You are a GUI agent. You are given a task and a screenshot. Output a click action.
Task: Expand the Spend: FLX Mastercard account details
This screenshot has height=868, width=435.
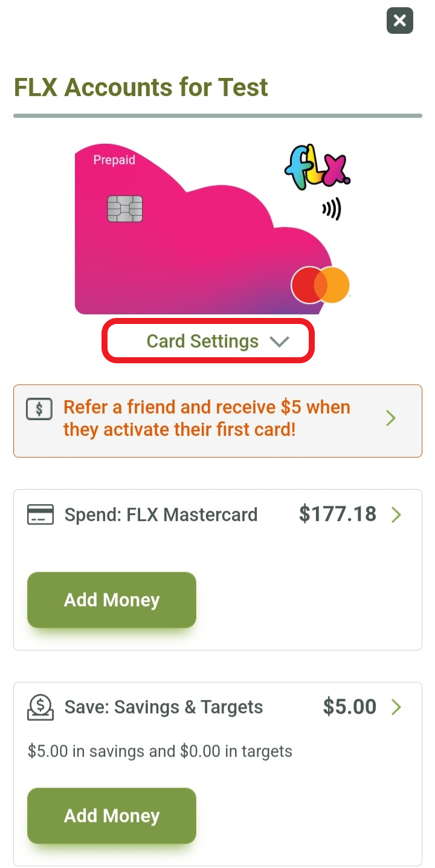[397, 514]
